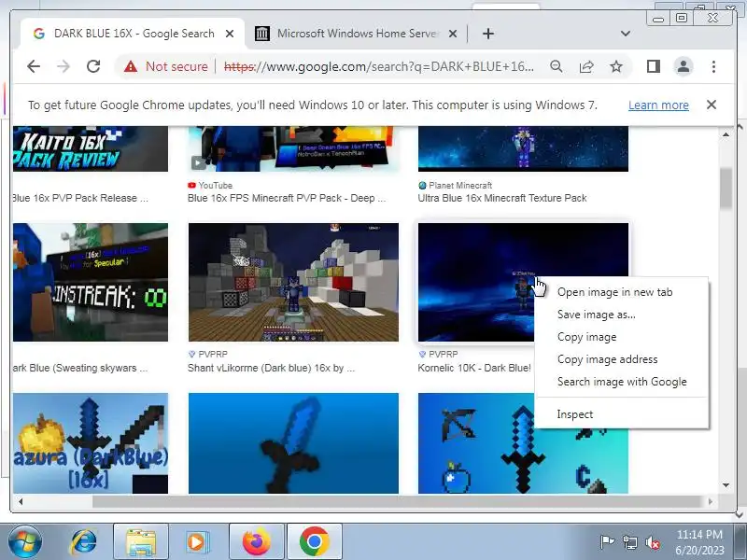The image size is (747, 560).
Task: Open the side panel
Action: 653,66
